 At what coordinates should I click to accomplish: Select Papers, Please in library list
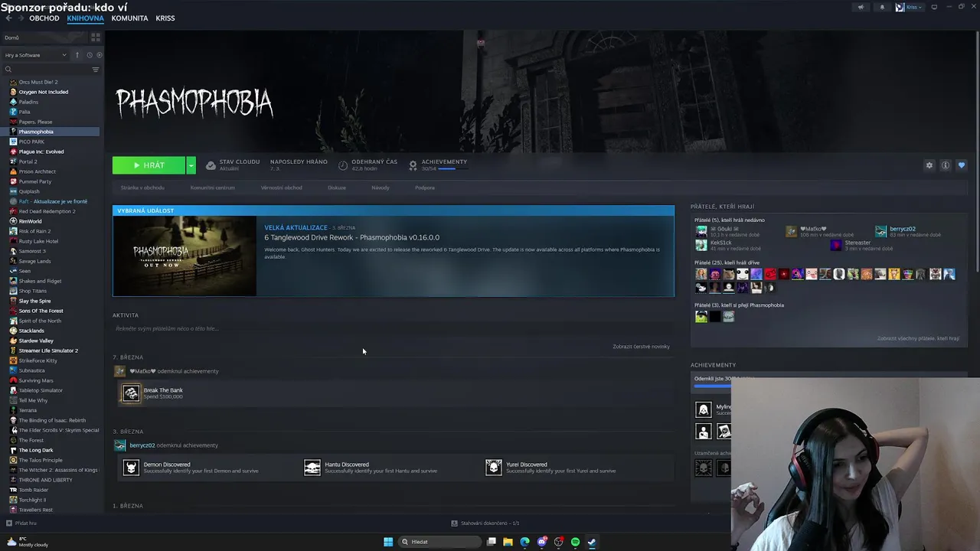tap(35, 122)
